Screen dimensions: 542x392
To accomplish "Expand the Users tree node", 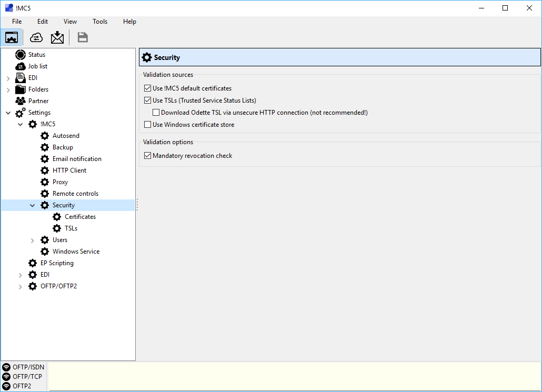I will (x=33, y=240).
